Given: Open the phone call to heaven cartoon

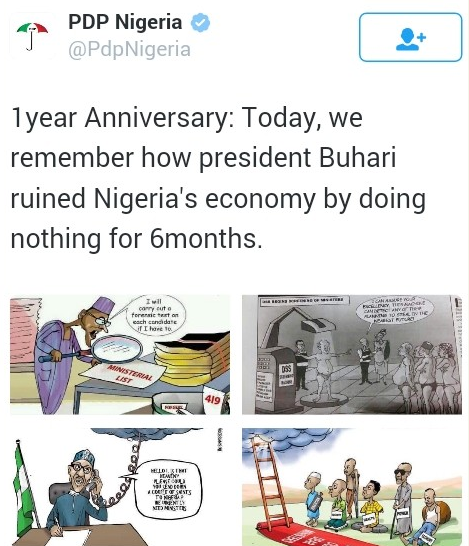Looking at the screenshot, I should [x=120, y=487].
